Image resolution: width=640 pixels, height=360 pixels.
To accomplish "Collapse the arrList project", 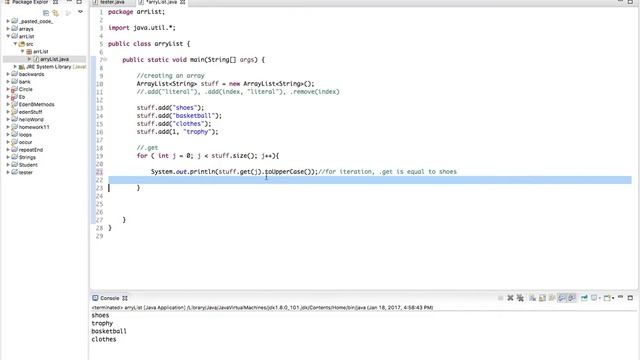I will (x=8, y=36).
